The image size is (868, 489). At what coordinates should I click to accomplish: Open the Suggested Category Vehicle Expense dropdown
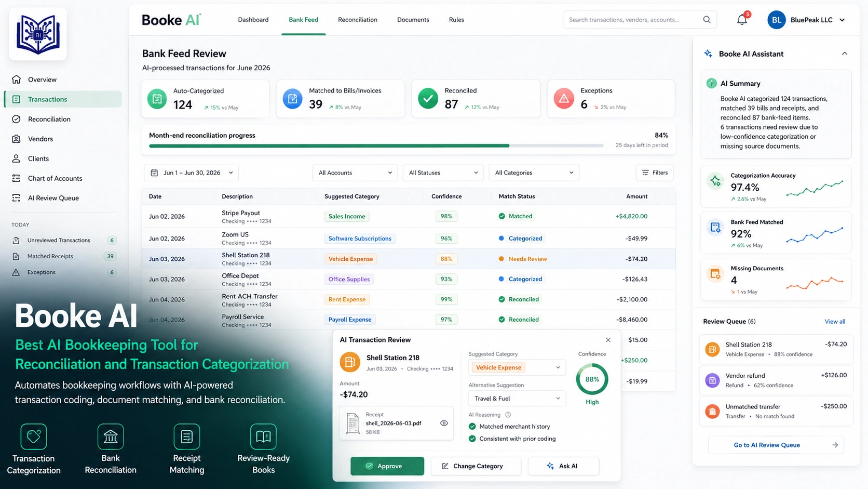[x=517, y=367]
